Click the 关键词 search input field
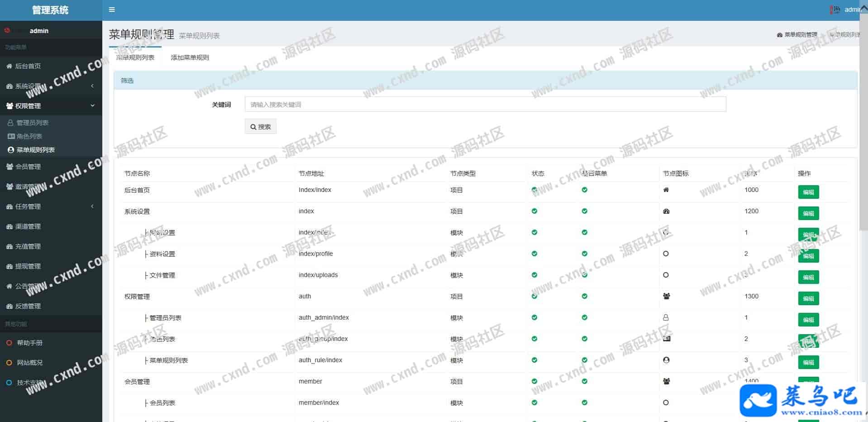 (485, 105)
